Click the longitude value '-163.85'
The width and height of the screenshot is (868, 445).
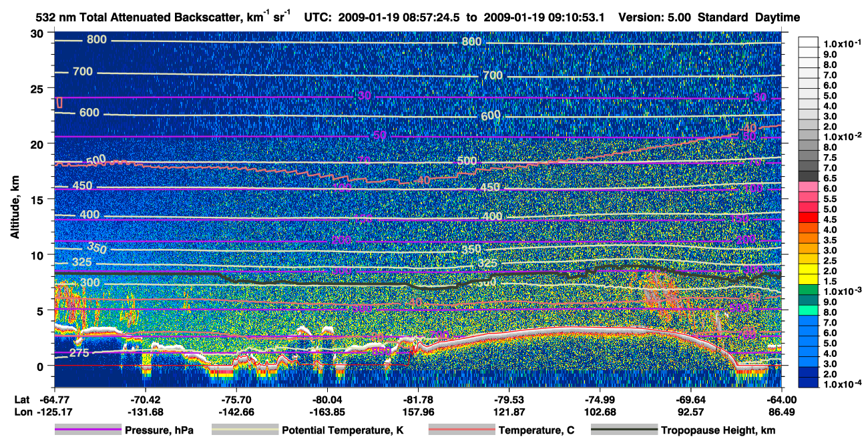(x=327, y=411)
